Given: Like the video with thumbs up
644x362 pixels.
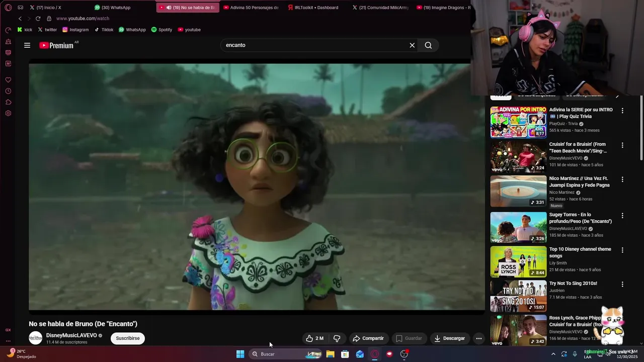Looking at the screenshot, I should (314, 338).
